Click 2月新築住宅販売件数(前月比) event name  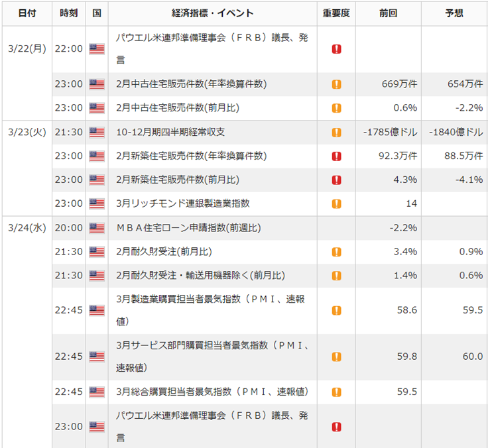(x=178, y=180)
